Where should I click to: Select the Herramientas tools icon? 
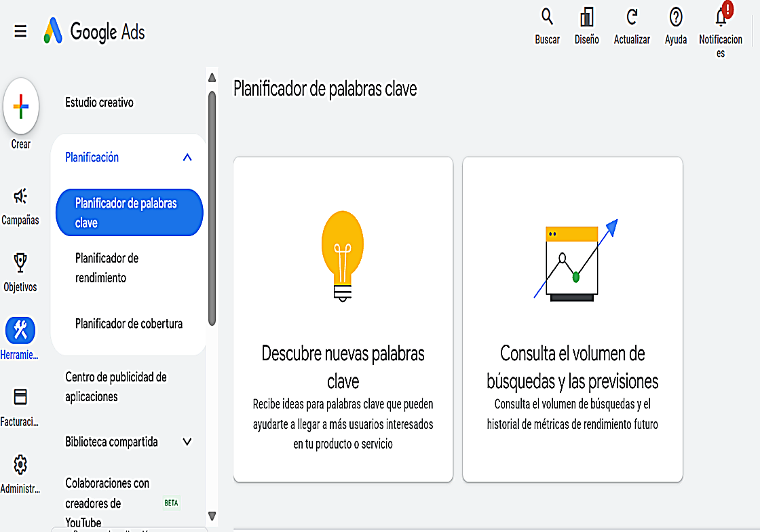pyautogui.click(x=20, y=330)
